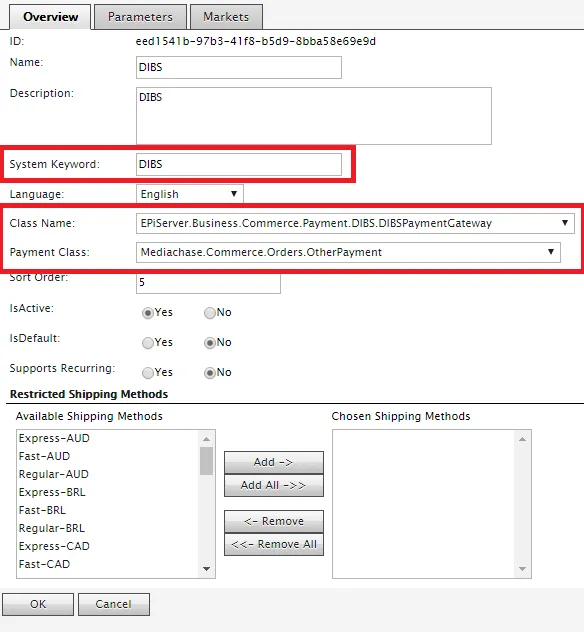Open the Class Name dropdown
Viewport: 584px width, 632px height.
tap(355, 223)
